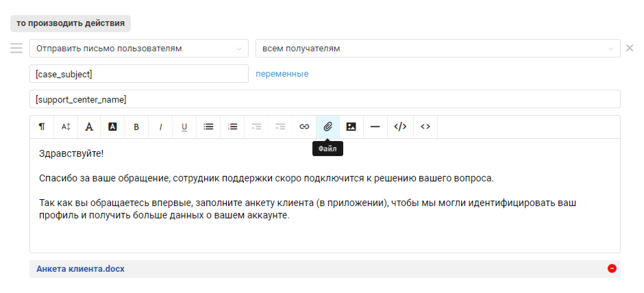644x293 pixels.
Task: Click the 'Спасибо за ваше обращение' paragraph
Action: (x=266, y=178)
